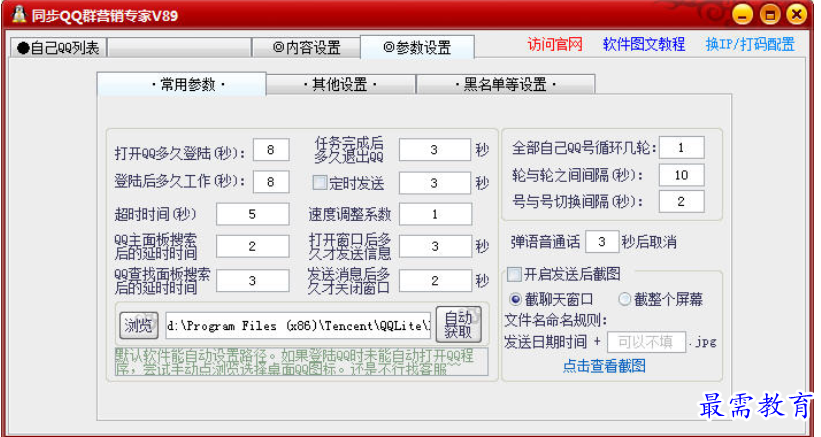Open the 换IP/打码配置 link

pyautogui.click(x=750, y=44)
